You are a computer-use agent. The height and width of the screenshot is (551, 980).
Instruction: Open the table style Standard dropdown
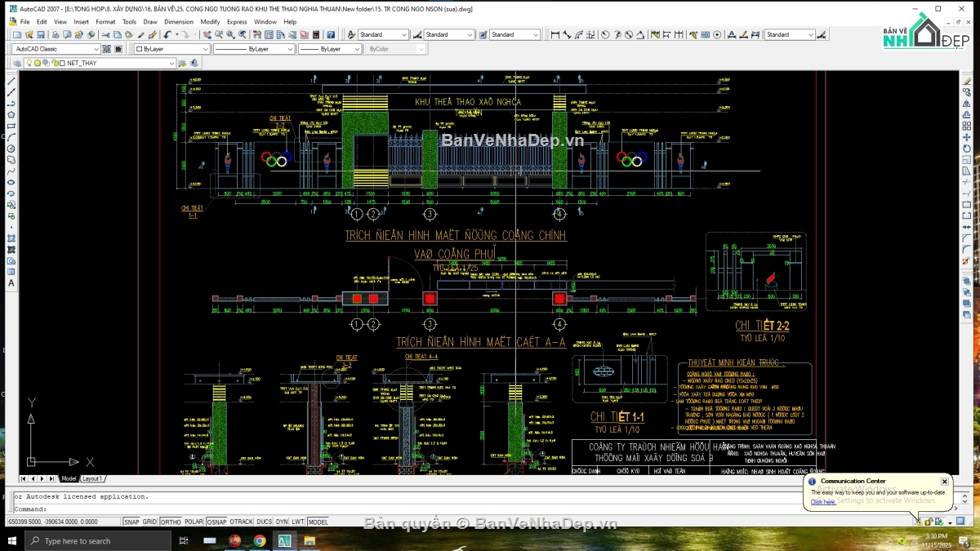(x=515, y=34)
